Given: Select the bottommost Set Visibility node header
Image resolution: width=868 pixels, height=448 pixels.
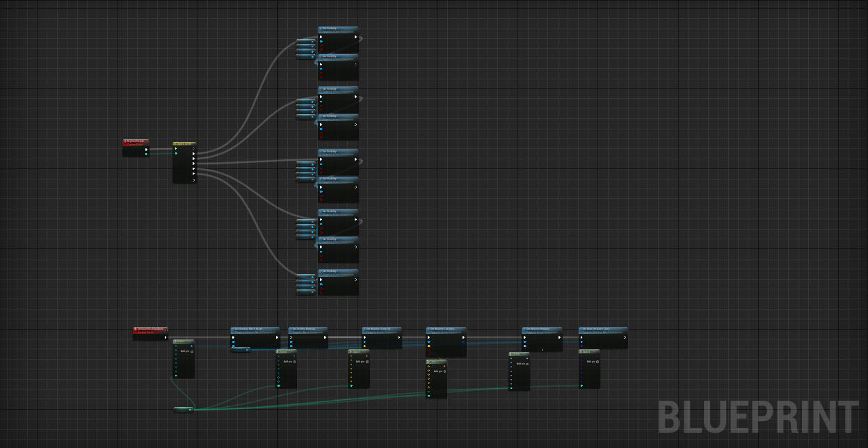Looking at the screenshot, I should (x=338, y=272).
